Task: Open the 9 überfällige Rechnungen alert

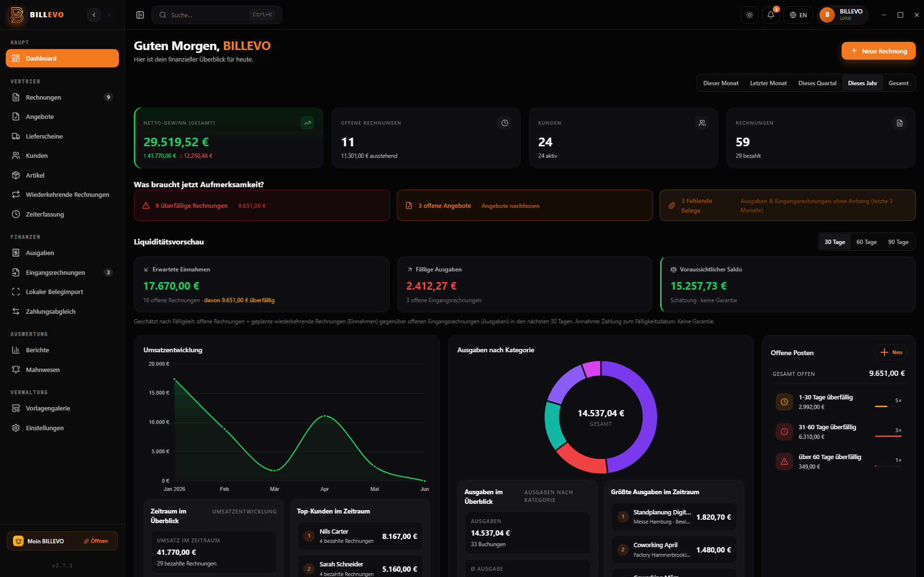Action: (x=262, y=205)
